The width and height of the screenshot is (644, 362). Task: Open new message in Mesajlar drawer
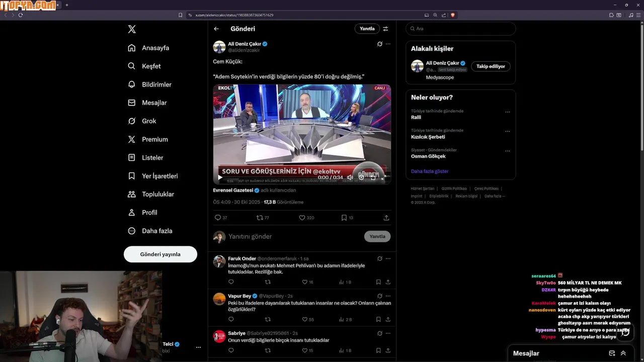[612, 353]
